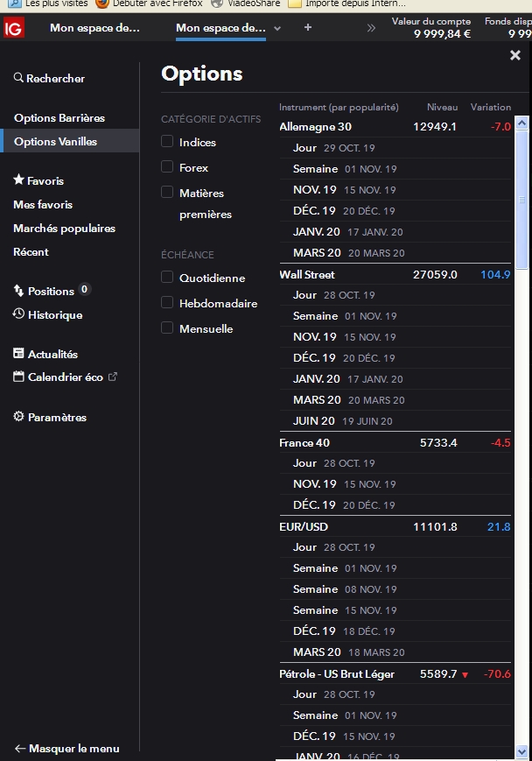The width and height of the screenshot is (532, 761).
Task: Click the Rechercher search magnifier icon
Action: pyautogui.click(x=18, y=78)
